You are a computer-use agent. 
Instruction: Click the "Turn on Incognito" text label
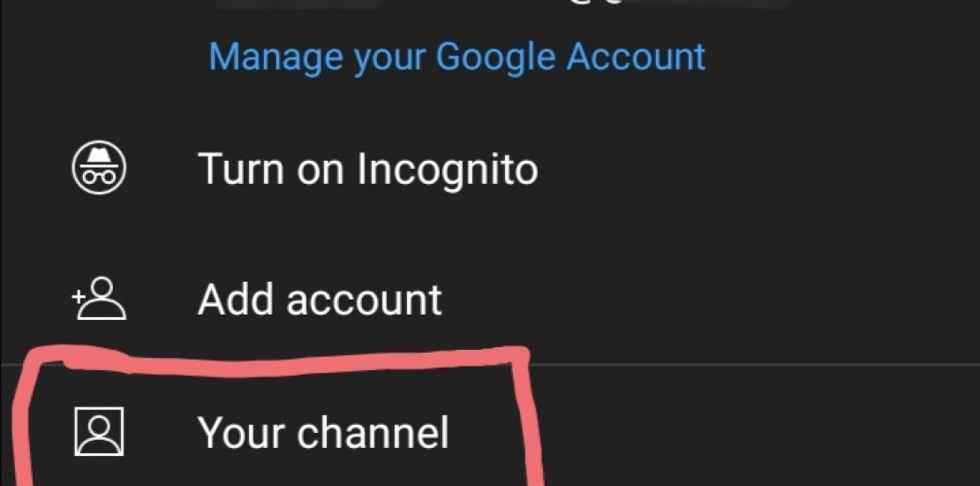(x=367, y=168)
